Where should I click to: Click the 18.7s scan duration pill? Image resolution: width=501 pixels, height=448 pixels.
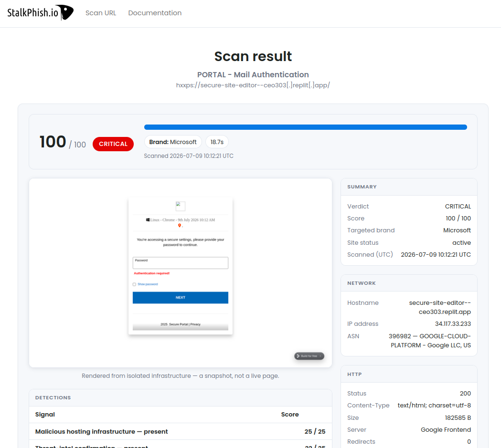(x=217, y=142)
